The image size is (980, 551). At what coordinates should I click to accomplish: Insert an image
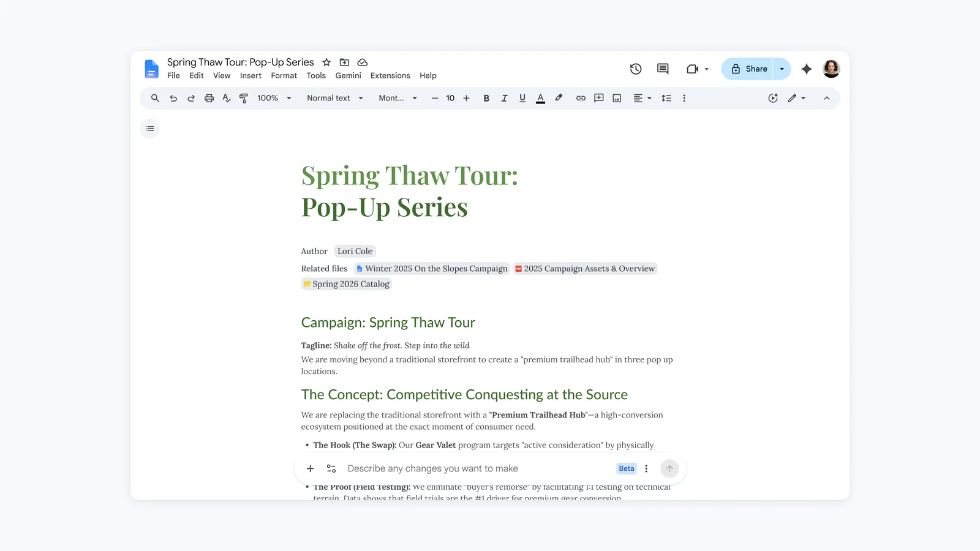click(x=617, y=98)
